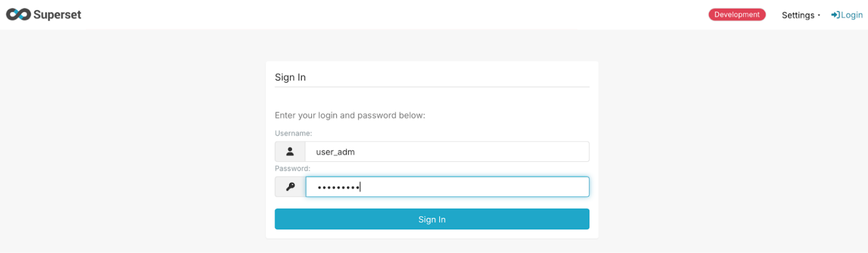Click the Password: field label
The height and width of the screenshot is (253, 868).
coord(293,169)
